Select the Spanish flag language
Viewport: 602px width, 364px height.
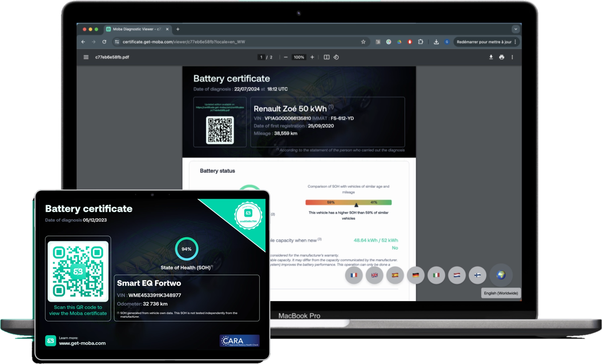[395, 275]
